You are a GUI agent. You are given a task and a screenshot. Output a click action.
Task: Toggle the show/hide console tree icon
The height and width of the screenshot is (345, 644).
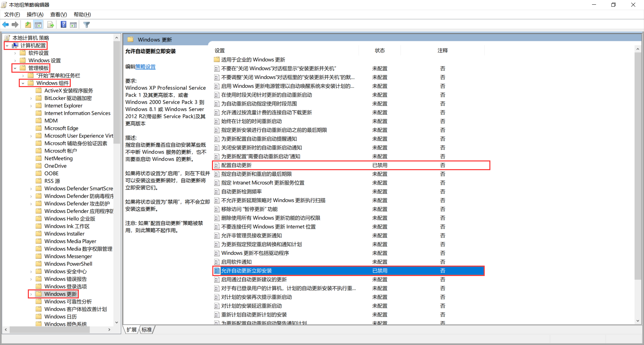coord(38,24)
